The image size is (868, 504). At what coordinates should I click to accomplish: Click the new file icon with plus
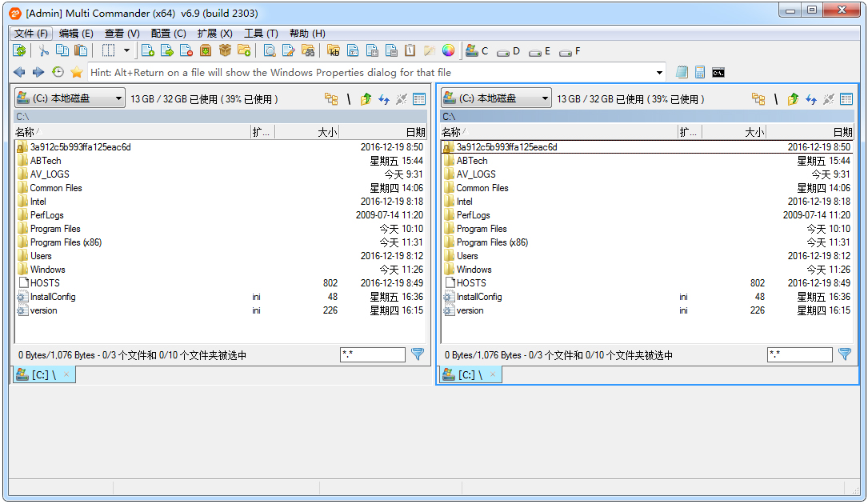coord(148,51)
